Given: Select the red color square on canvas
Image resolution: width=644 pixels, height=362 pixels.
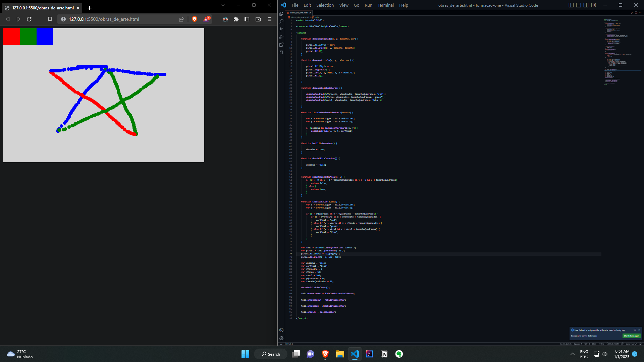Looking at the screenshot, I should coord(11,37).
